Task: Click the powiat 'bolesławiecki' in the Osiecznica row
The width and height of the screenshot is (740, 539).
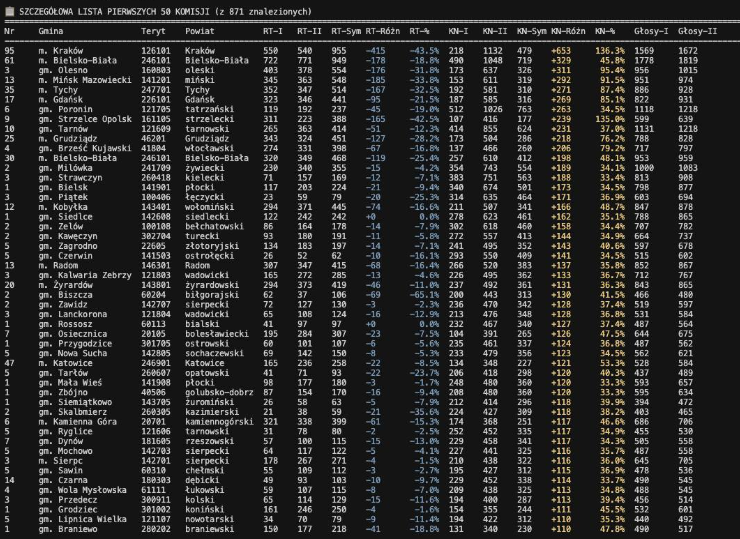Action: (217, 334)
